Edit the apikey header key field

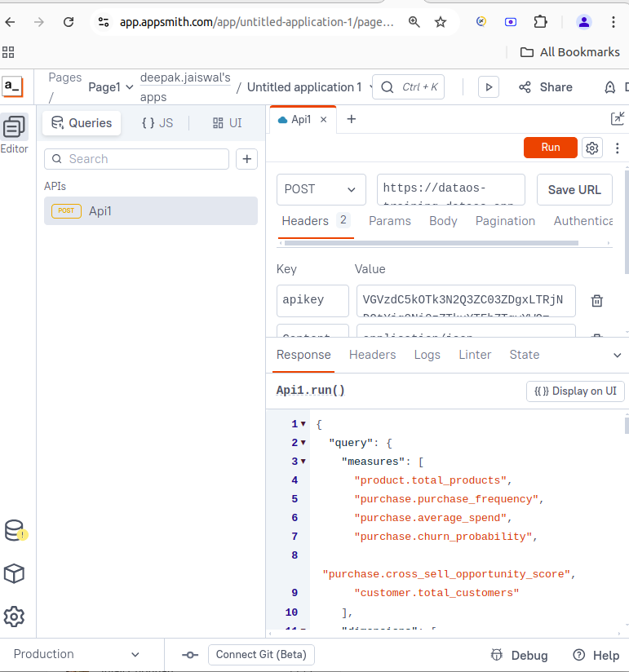312,300
